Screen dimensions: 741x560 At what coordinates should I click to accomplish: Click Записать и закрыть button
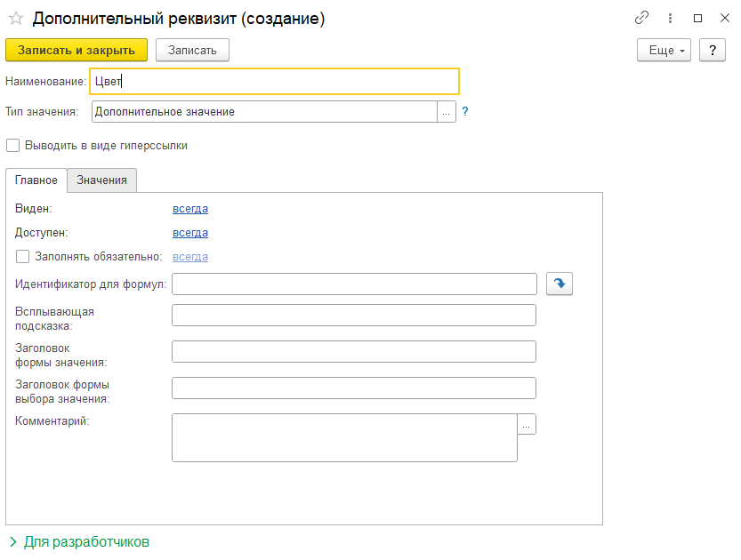pyautogui.click(x=77, y=50)
